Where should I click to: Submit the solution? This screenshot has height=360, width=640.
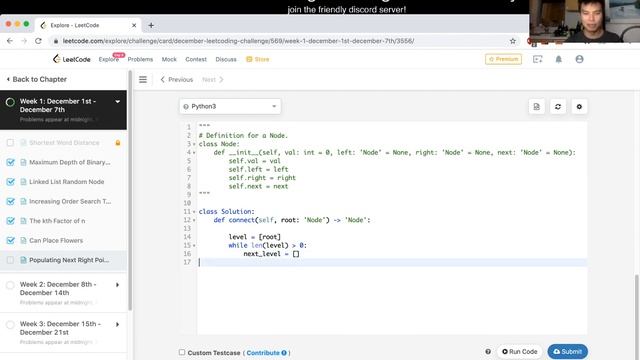coord(567,351)
